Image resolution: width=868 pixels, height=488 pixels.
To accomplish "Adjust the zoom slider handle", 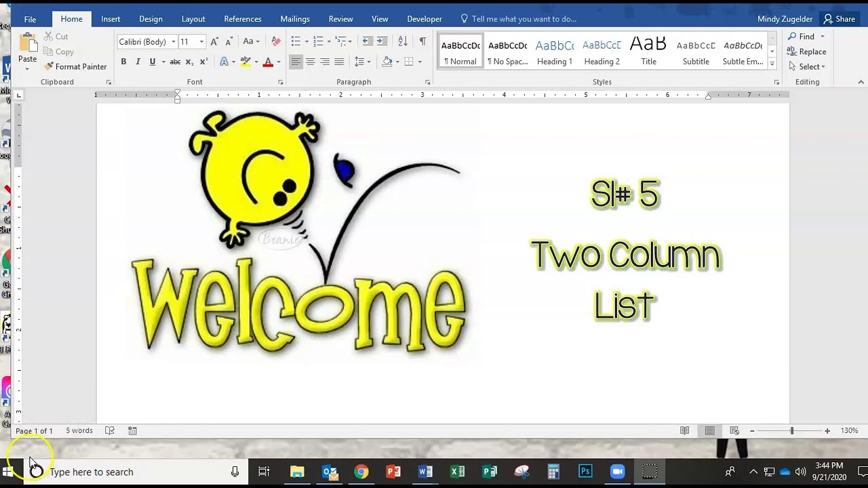I will pos(791,431).
